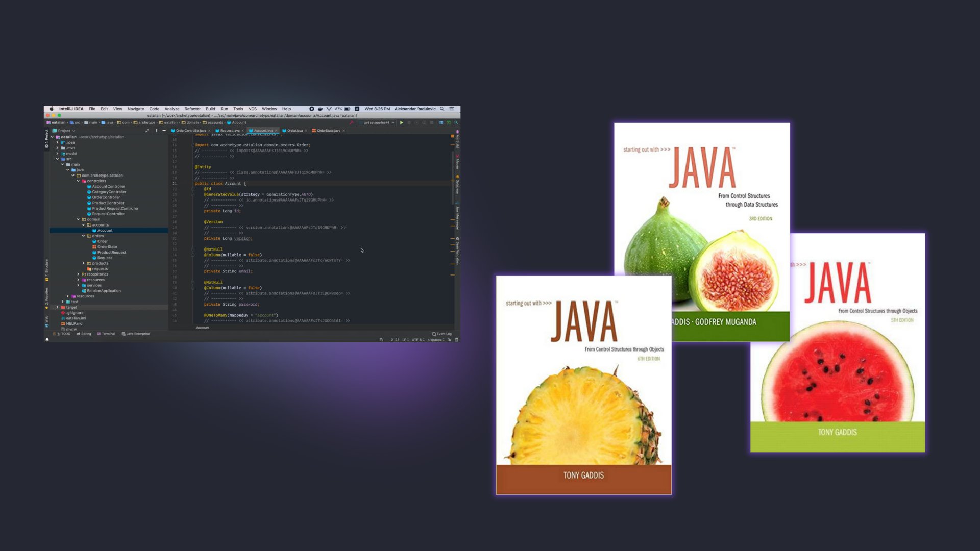Collapse the controllers folder

point(78,181)
